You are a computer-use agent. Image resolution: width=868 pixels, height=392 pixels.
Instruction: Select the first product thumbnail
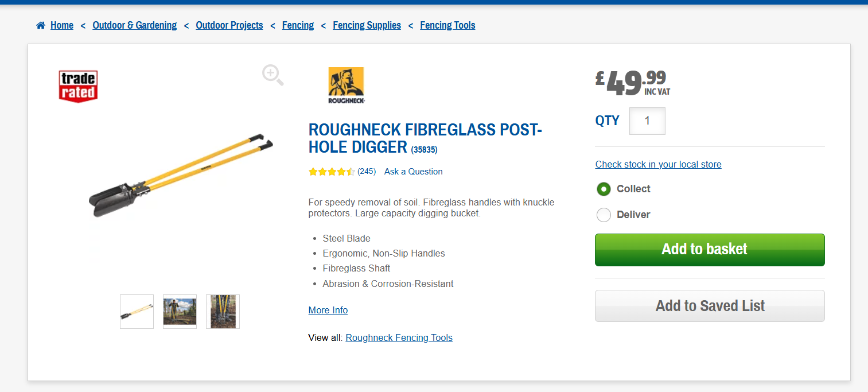tap(137, 312)
